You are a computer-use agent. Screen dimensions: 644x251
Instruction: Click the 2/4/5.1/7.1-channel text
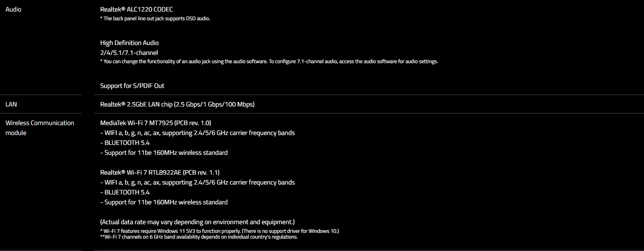[129, 52]
